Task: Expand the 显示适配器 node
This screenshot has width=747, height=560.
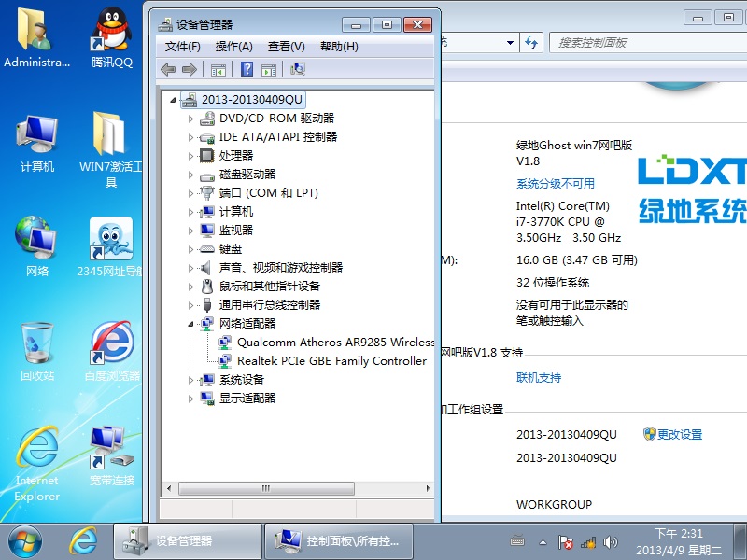Action: click(x=190, y=399)
